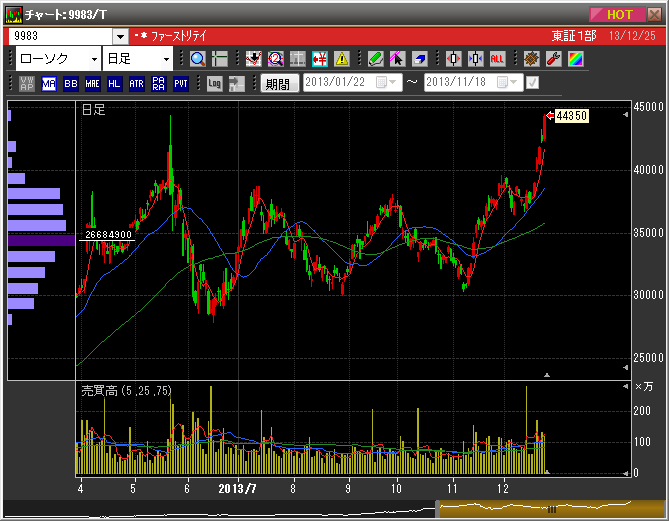Enable the checkbox beside the end date
Screen dimensions: 669x521
(x=532, y=83)
